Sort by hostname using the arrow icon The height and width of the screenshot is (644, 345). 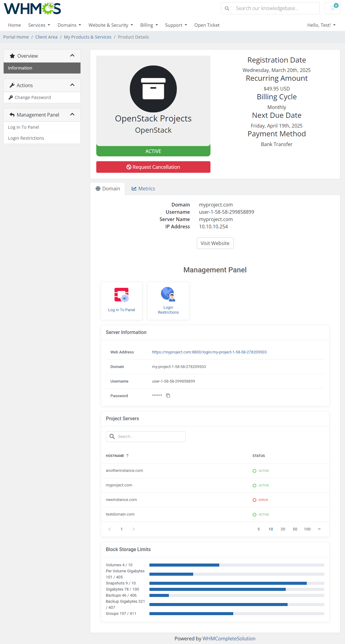tap(128, 455)
